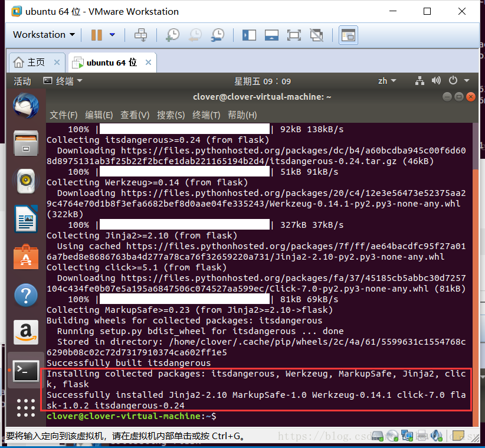This screenshot has width=485, height=448.
Task: Click the Terminal icon in the dock
Action: point(26,370)
